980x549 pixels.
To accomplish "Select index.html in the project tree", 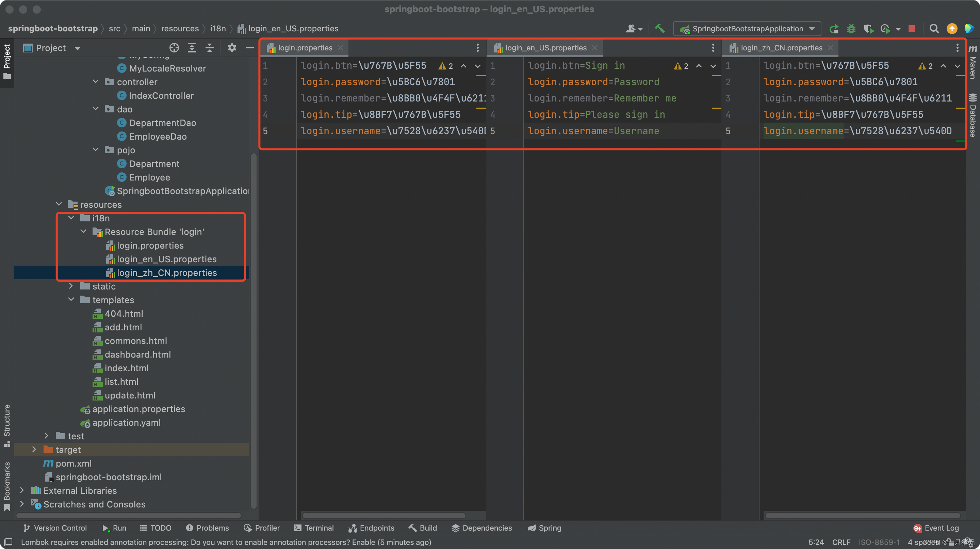I will [126, 368].
